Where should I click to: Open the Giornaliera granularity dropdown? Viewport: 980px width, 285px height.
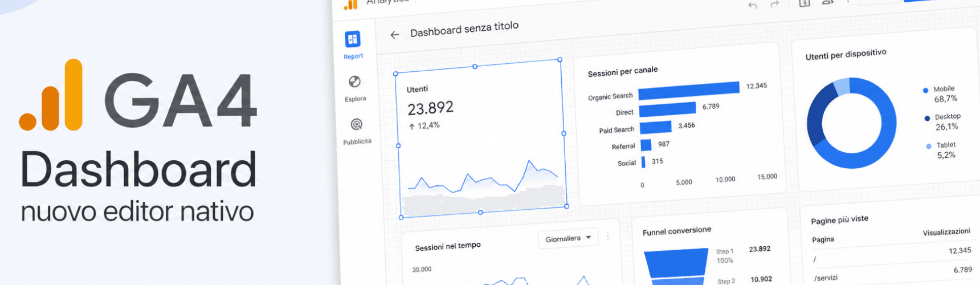pos(568,238)
